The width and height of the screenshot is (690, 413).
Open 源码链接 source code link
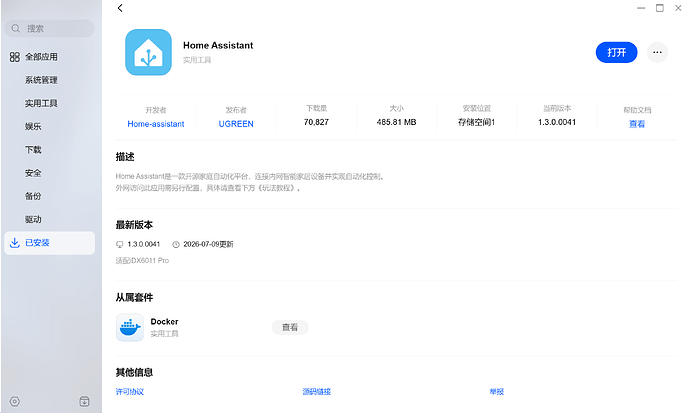pos(317,391)
